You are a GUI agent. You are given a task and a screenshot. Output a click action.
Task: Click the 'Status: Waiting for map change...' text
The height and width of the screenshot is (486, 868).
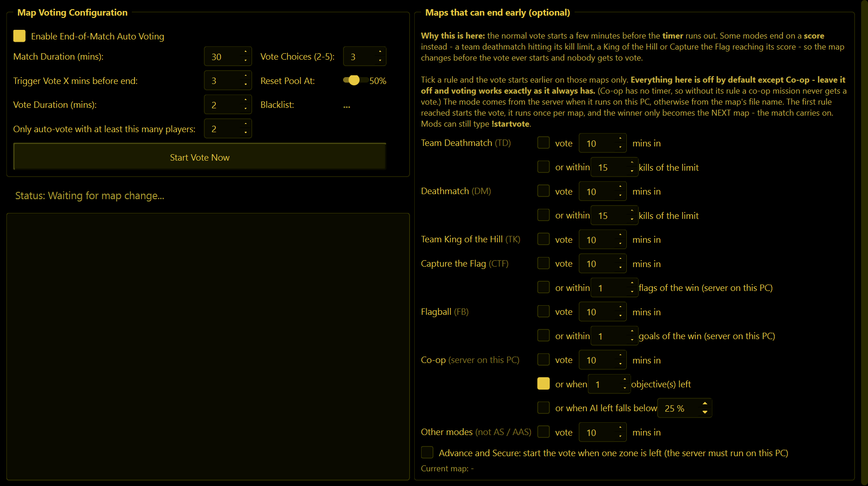point(90,196)
